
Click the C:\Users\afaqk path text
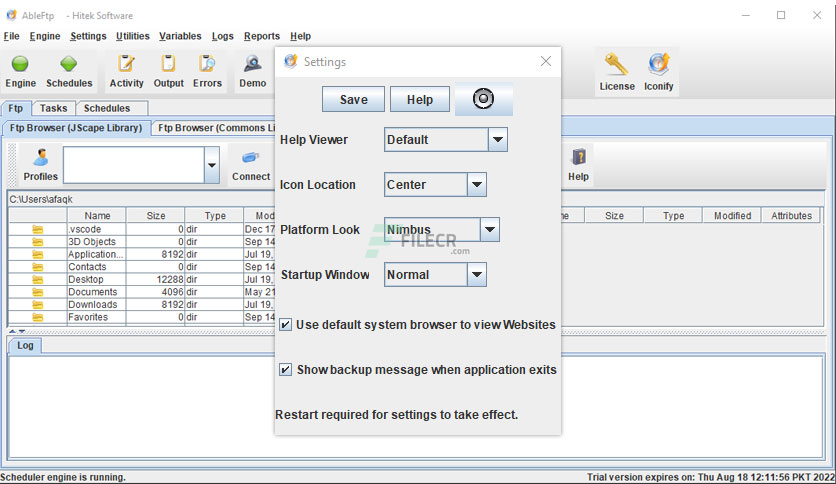[41, 199]
